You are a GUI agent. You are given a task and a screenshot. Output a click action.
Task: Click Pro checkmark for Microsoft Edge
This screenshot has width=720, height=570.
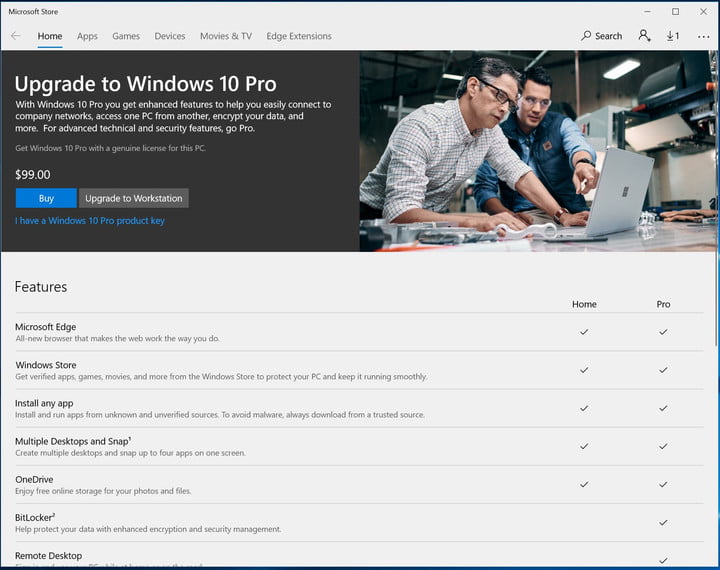[663, 332]
